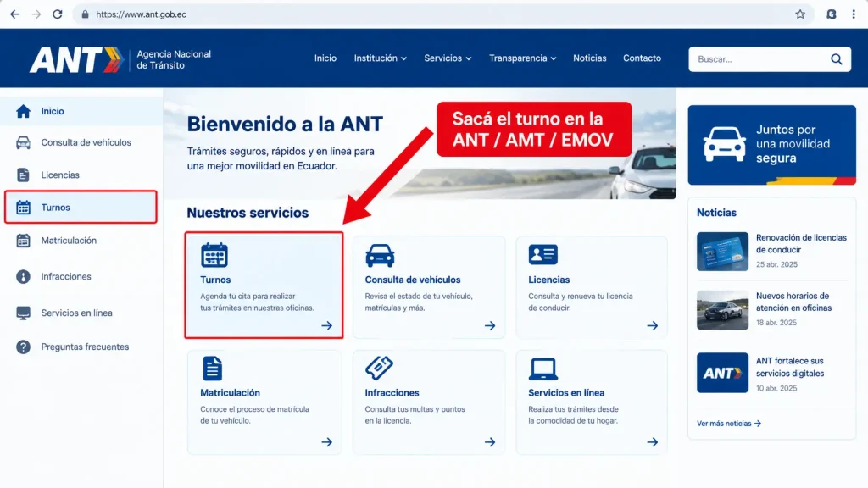The height and width of the screenshot is (488, 868).
Task: Click alert icon beside Infracciones sidebar
Action: 23,277
